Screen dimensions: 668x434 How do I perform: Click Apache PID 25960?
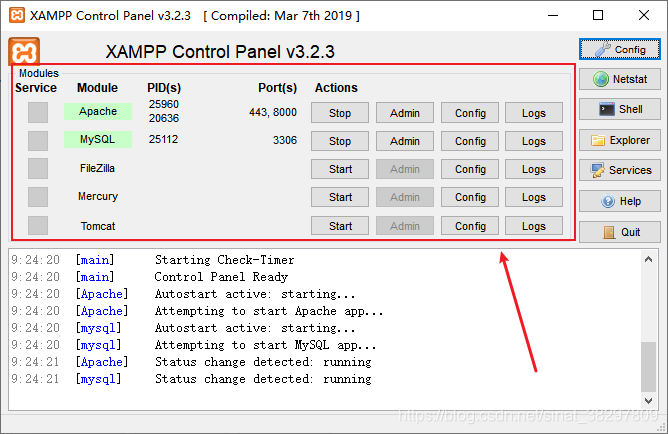point(164,104)
